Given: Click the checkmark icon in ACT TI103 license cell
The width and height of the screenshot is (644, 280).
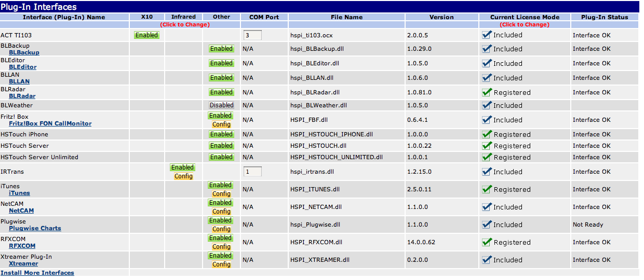Looking at the screenshot, I should (487, 35).
